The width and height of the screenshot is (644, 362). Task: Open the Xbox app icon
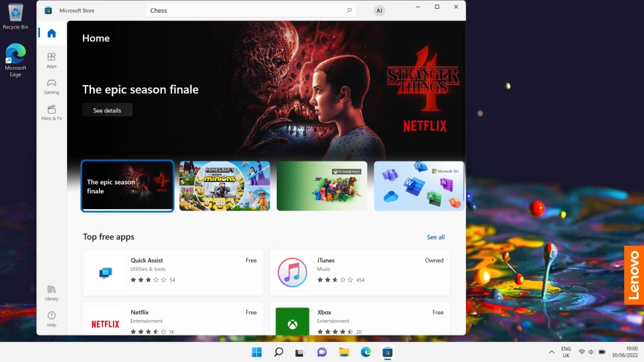pos(292,321)
